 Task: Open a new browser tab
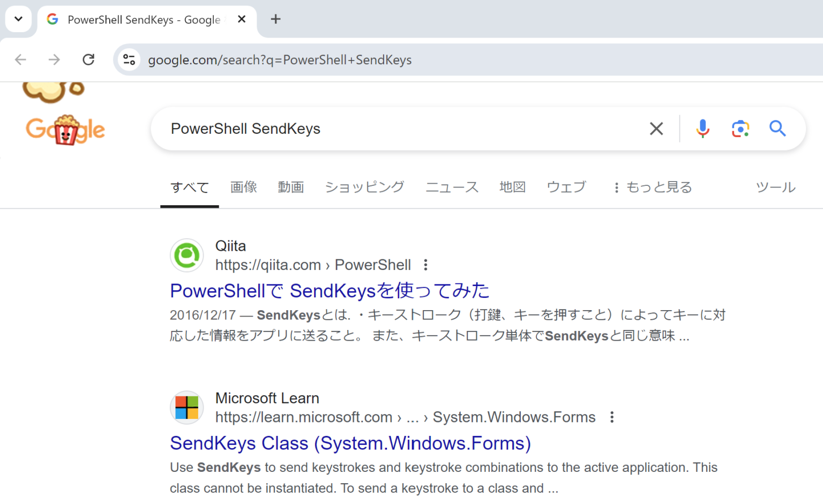coord(275,19)
